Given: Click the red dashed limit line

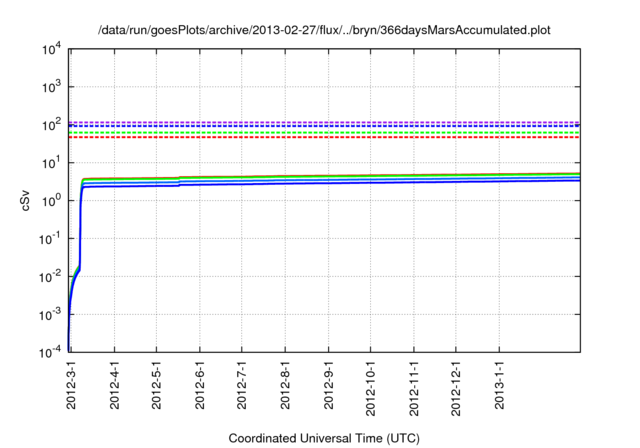Looking at the screenshot, I should click(324, 138).
